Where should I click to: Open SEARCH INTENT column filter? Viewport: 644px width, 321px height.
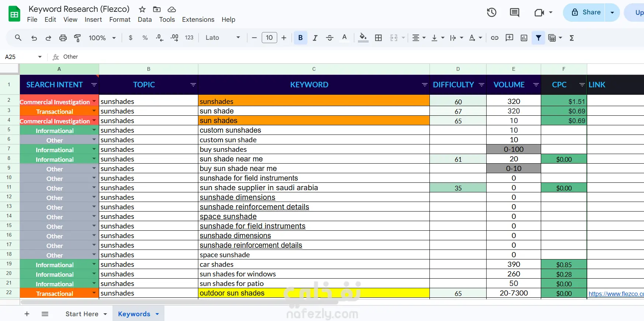point(94,85)
